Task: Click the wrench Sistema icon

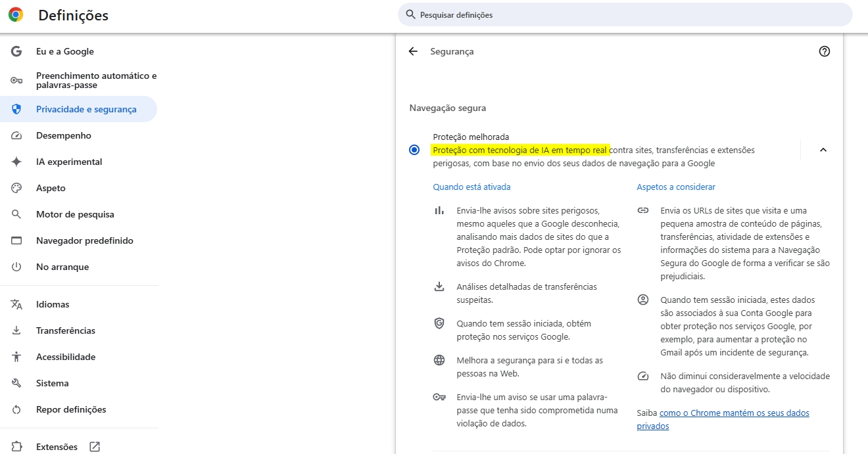Action: click(16, 383)
